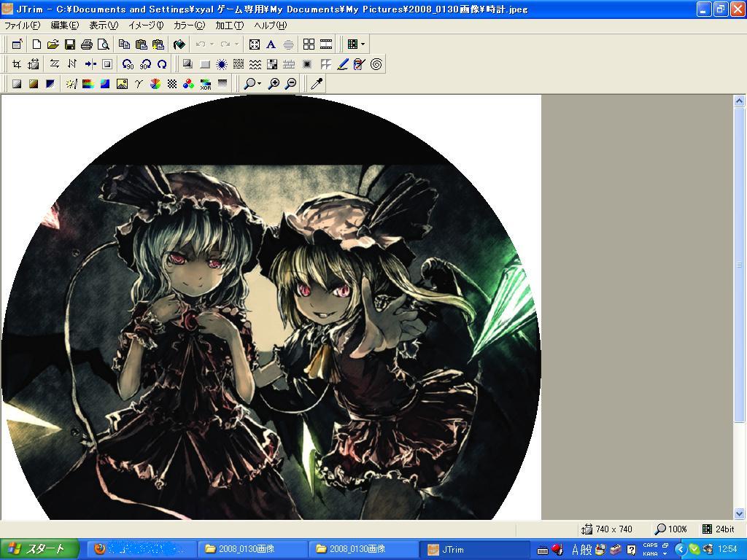Print the current image

pyautogui.click(x=86, y=44)
